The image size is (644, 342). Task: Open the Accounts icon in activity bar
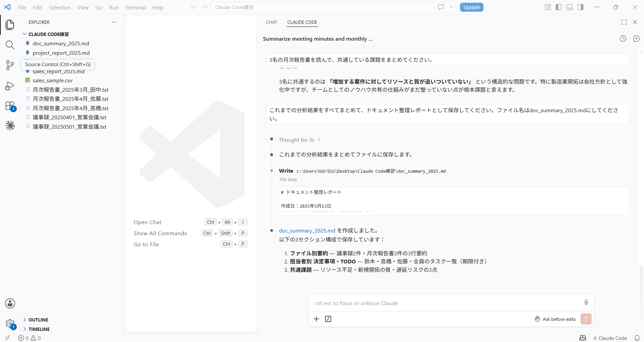(x=10, y=303)
